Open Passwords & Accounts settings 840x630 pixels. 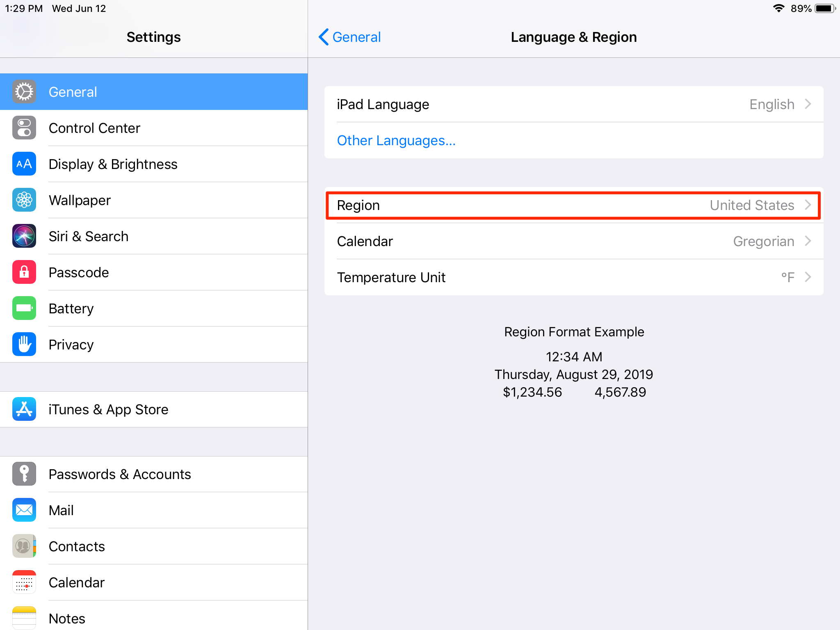(154, 474)
